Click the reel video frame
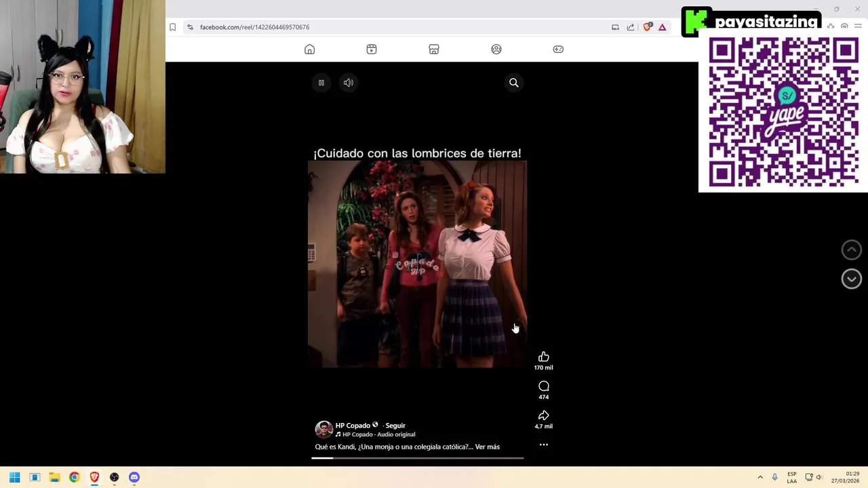The width and height of the screenshot is (868, 488). [418, 264]
